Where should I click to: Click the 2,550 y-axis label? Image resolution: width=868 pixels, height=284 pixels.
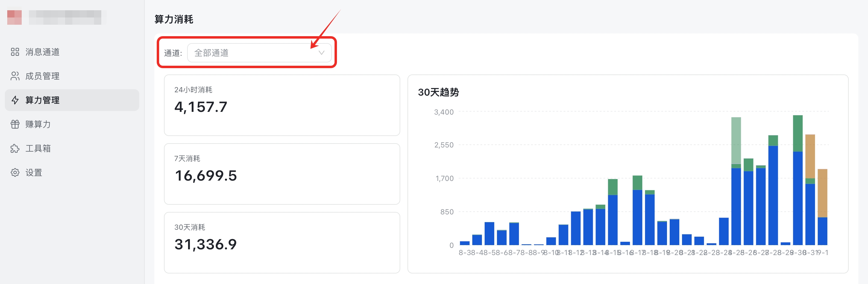[444, 145]
